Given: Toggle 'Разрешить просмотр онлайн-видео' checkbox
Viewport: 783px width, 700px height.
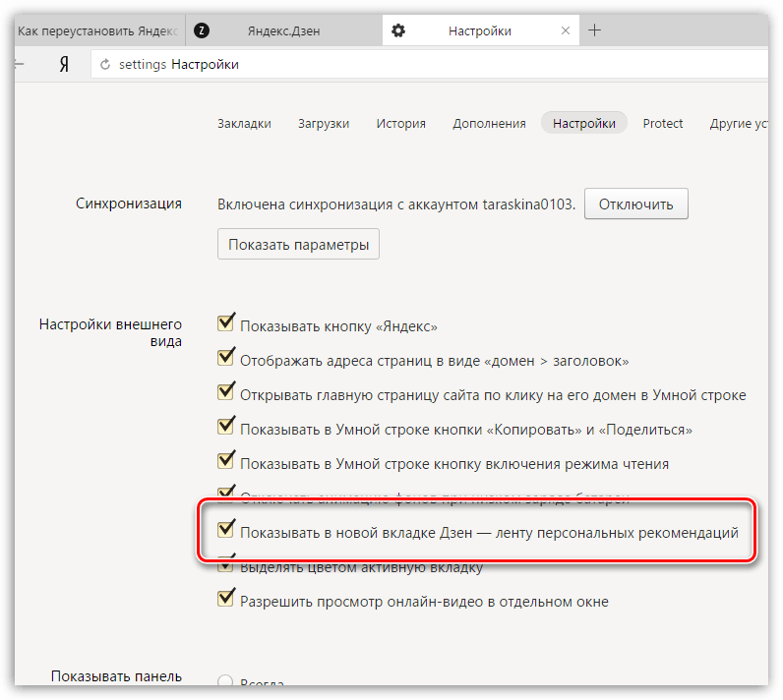Looking at the screenshot, I should coord(225,598).
